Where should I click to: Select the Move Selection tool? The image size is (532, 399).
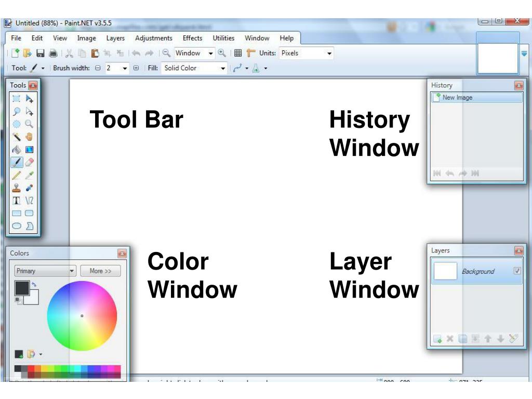(30, 112)
